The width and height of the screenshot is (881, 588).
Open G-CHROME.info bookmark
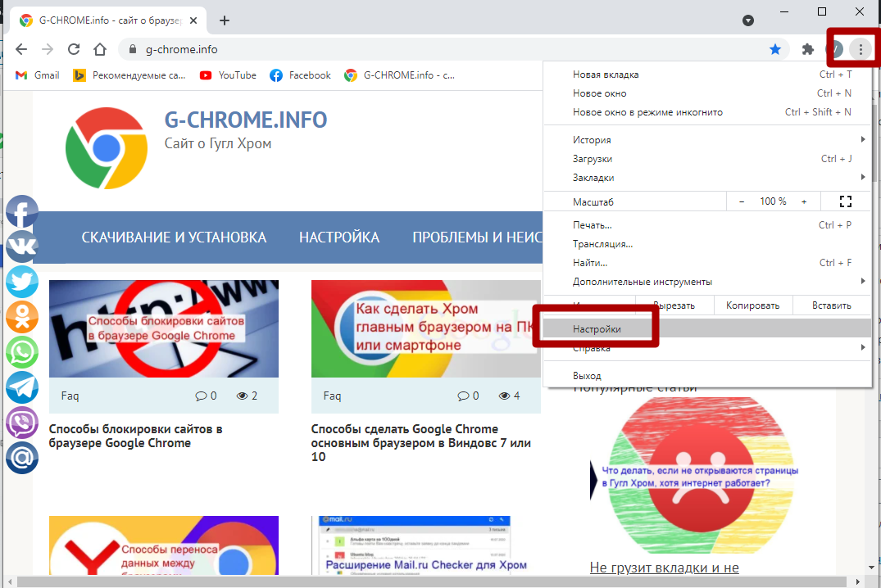click(399, 75)
